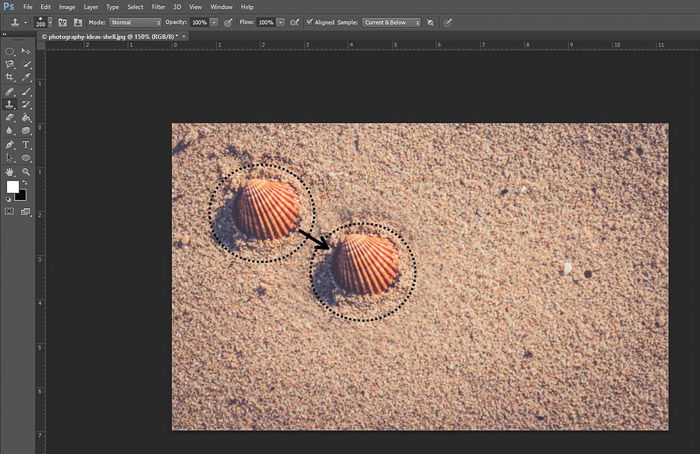Toggle the Aligned checkbox

(x=309, y=22)
